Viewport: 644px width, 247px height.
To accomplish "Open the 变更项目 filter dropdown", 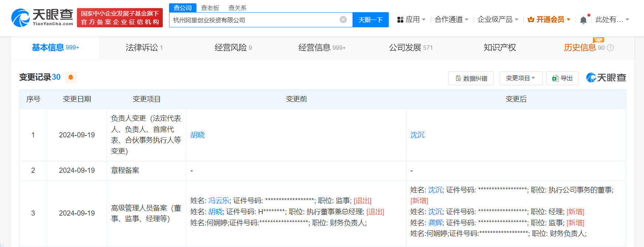I will click(521, 78).
